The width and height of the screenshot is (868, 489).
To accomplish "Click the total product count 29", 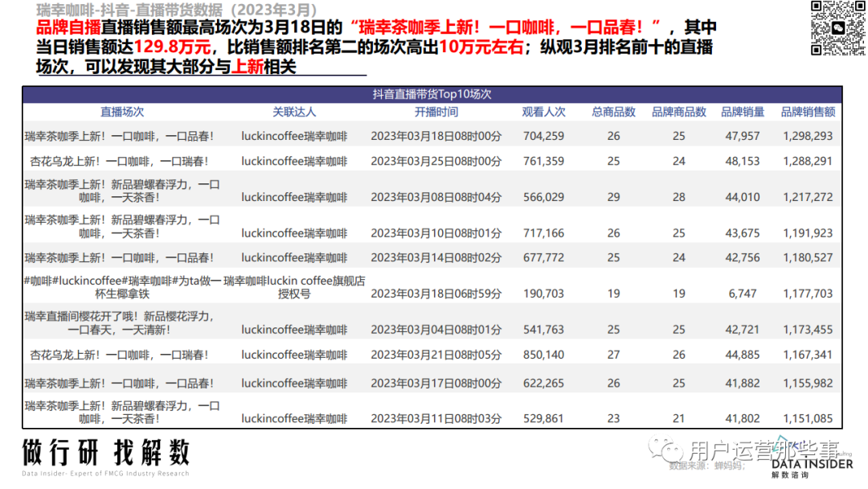I will pos(613,197).
